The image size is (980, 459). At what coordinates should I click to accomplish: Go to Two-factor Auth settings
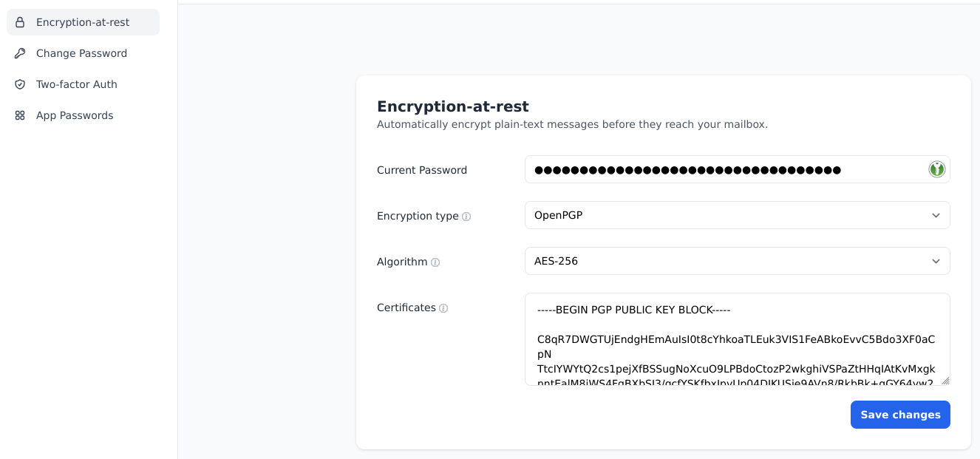(x=83, y=84)
